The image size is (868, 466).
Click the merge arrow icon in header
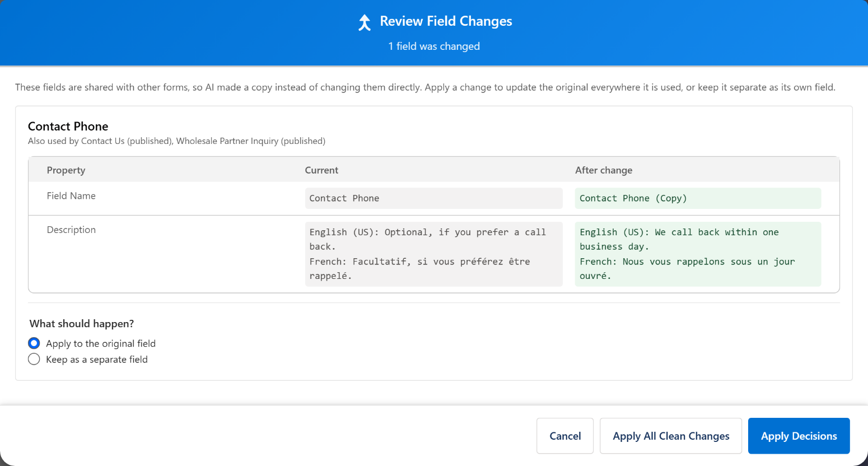point(365,22)
